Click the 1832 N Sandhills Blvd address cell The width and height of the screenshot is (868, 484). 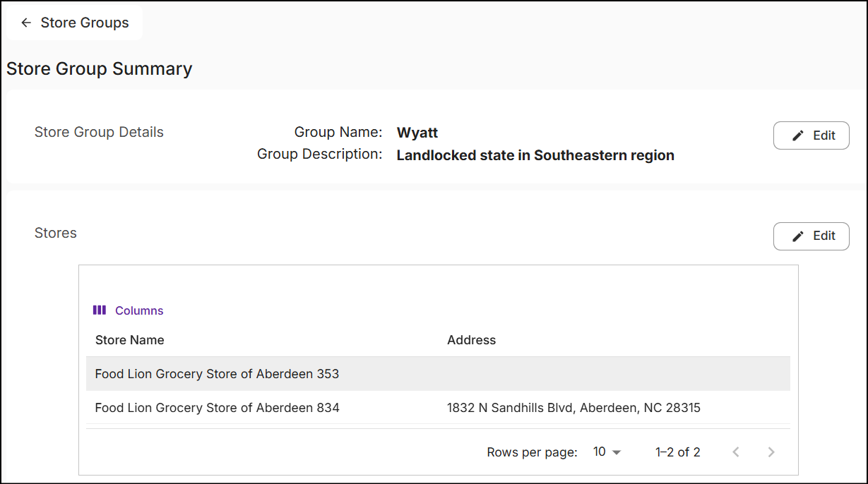tap(573, 408)
